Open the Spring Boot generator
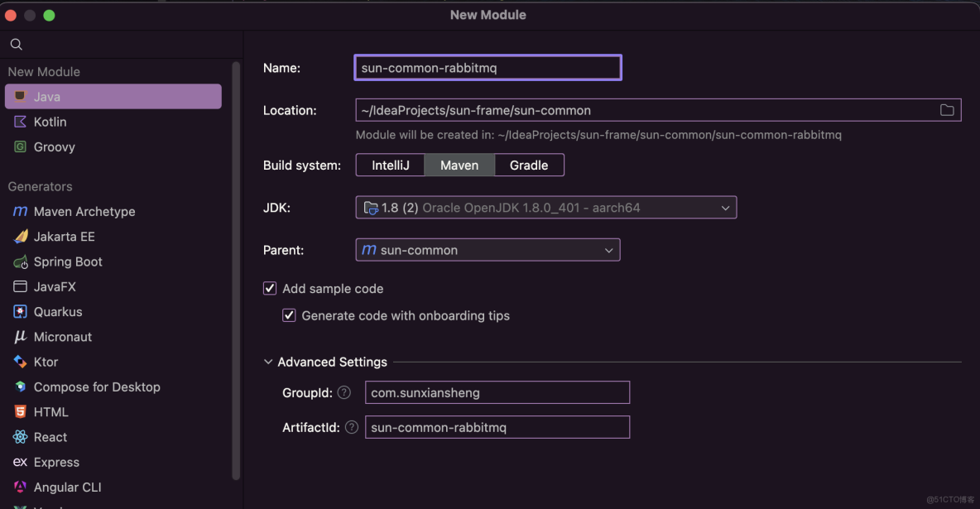This screenshot has width=980, height=509. pos(20,262)
